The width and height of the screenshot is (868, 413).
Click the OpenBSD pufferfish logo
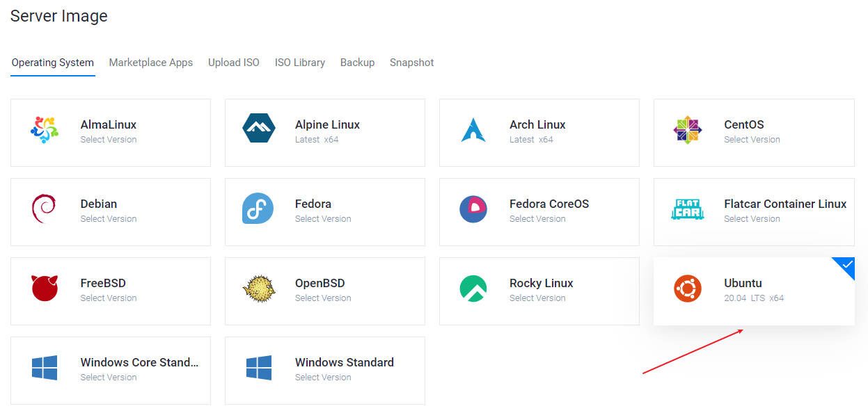tap(259, 288)
